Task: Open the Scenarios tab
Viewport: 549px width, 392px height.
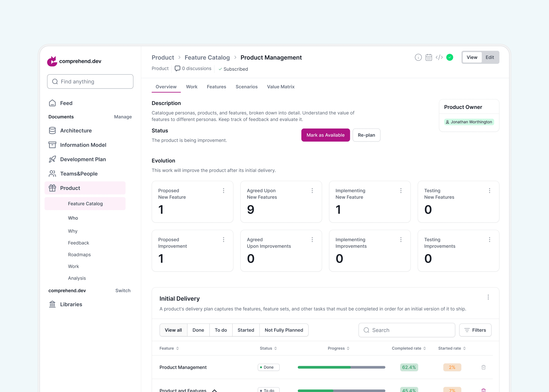Action: 247,87
